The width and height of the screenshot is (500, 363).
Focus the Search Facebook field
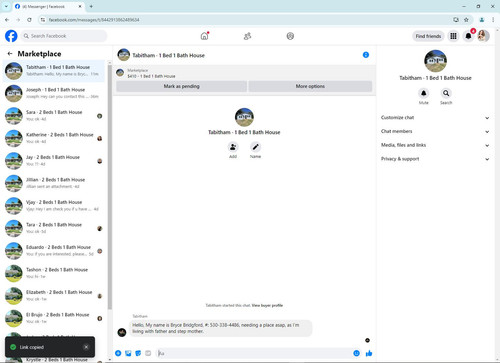point(64,36)
